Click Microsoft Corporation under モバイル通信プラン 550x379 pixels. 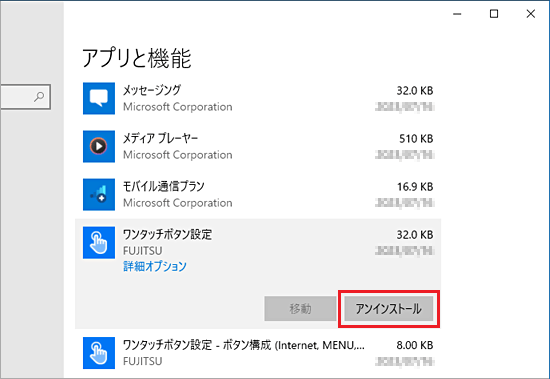[177, 203]
